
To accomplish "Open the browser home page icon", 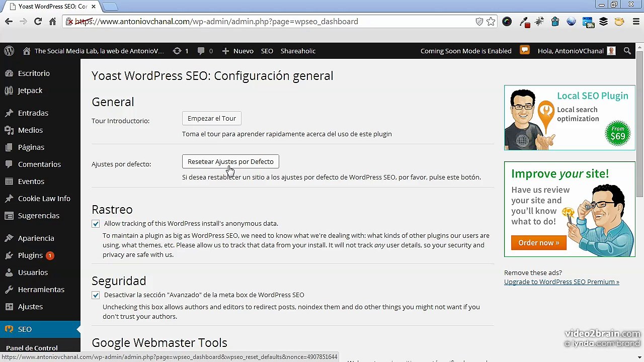I will 52,22.
